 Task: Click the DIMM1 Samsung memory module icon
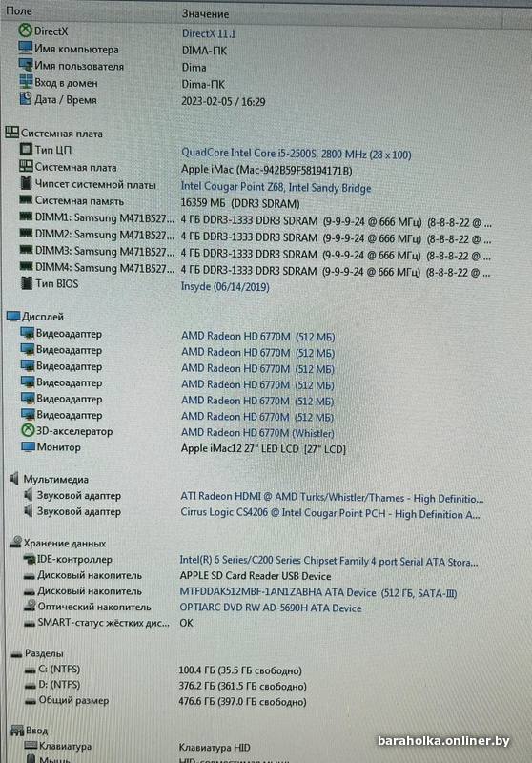coord(26,217)
